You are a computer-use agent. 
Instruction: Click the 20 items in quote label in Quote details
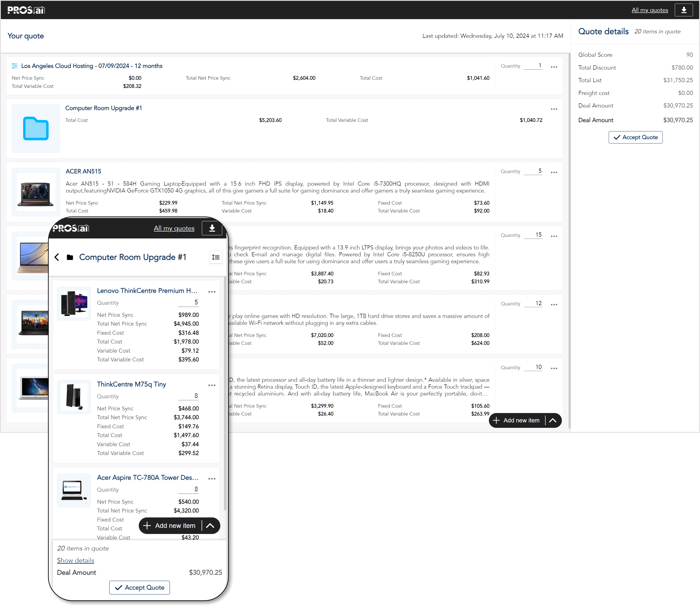[657, 31]
